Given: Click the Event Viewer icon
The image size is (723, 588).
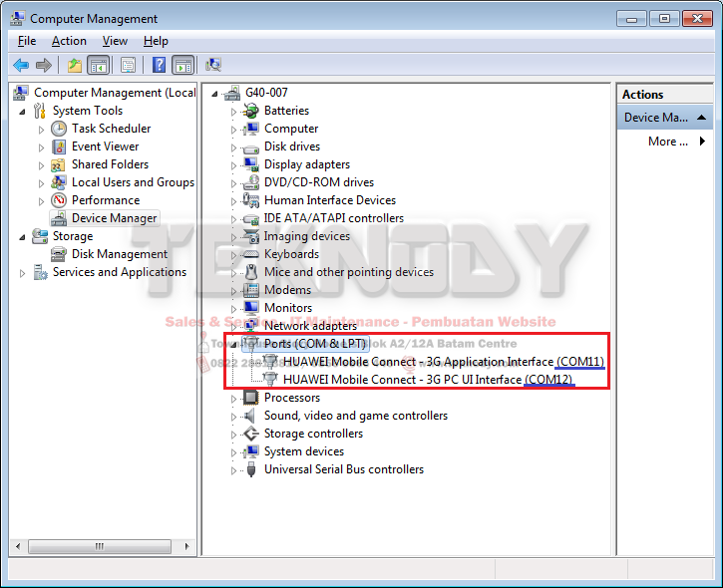Looking at the screenshot, I should (x=59, y=147).
